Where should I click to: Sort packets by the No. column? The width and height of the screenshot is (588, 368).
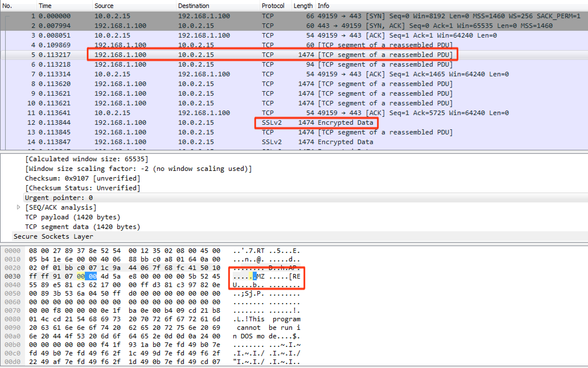coord(7,6)
